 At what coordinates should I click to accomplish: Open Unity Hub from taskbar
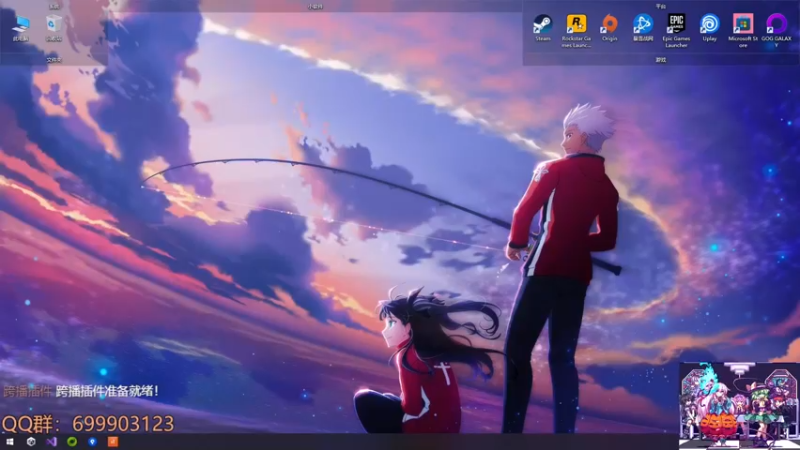pyautogui.click(x=31, y=442)
